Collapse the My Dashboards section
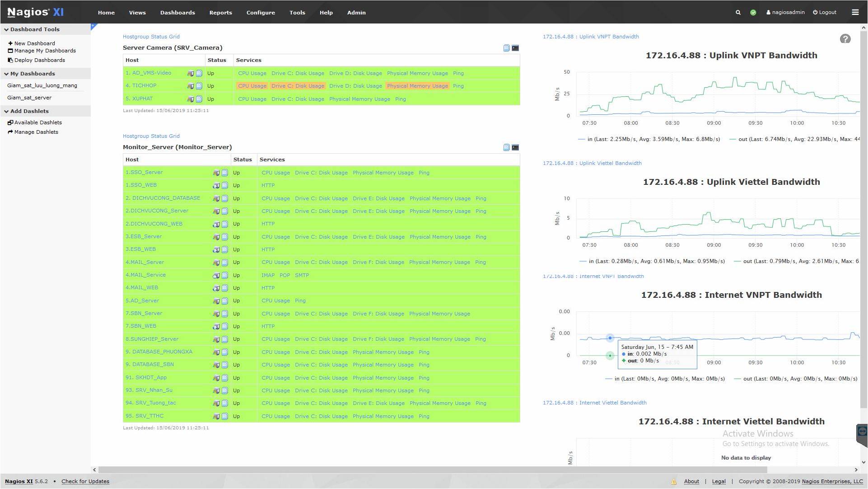The height and width of the screenshot is (489, 868). [6, 74]
